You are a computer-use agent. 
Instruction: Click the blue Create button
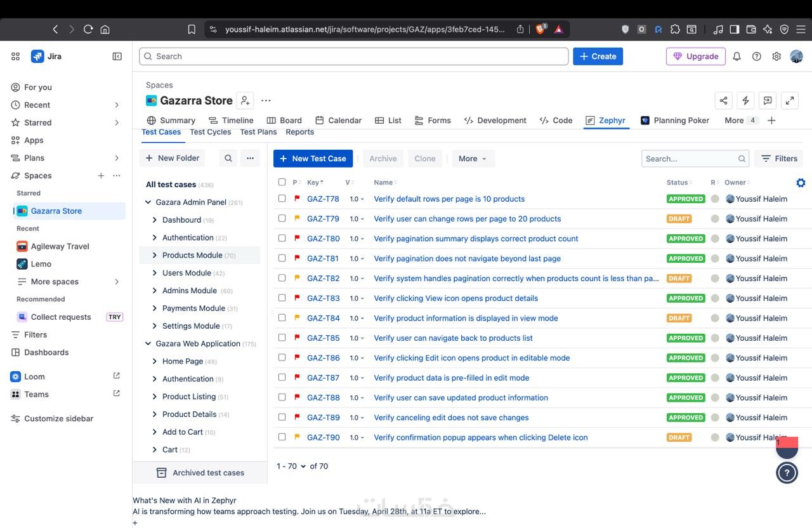(598, 56)
